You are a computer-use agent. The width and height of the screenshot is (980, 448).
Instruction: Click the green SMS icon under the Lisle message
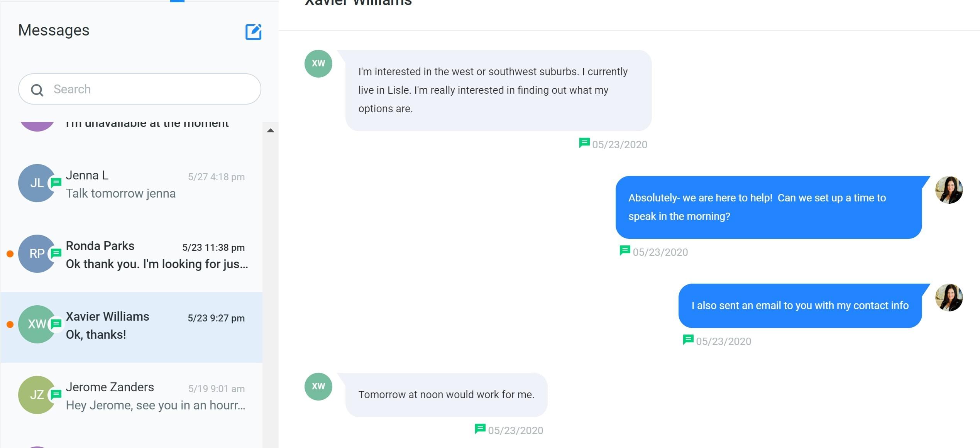coord(584,143)
